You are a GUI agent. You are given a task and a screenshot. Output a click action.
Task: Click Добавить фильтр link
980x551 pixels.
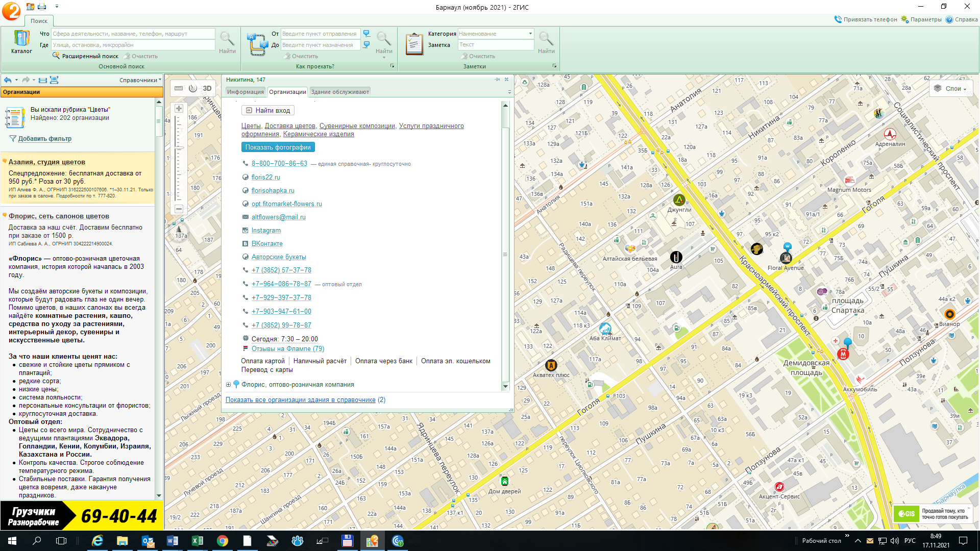click(x=44, y=139)
